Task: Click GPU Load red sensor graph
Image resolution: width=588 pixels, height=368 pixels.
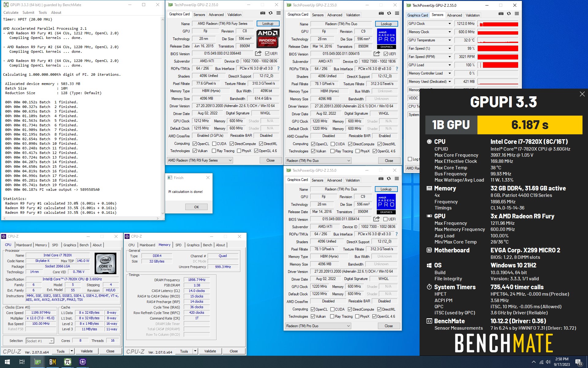Action: coord(498,65)
